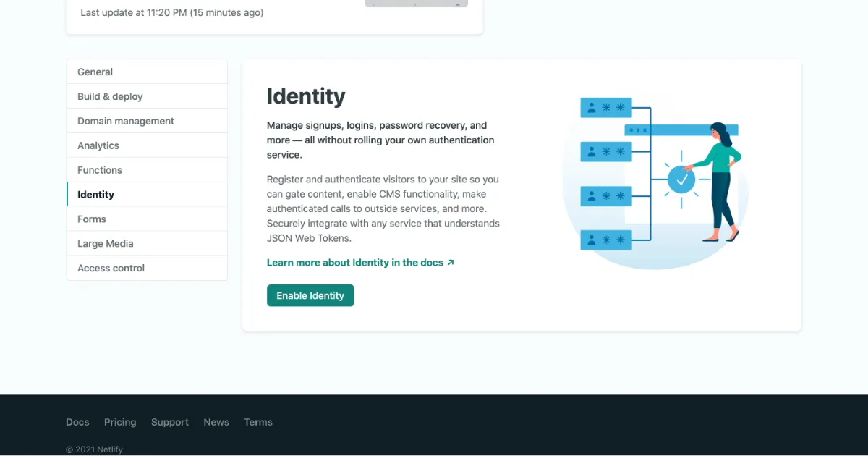
Task: Open the News footer link
Action: tap(216, 423)
